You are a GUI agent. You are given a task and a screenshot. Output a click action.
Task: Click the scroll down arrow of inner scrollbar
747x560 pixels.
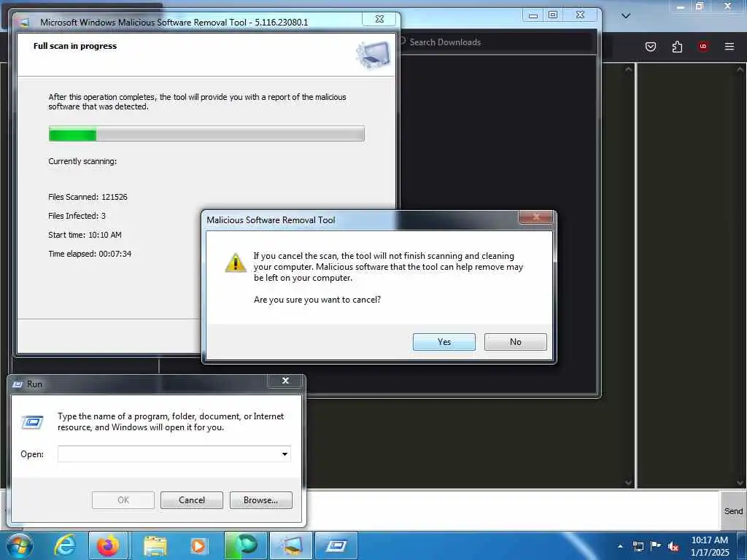point(628,483)
